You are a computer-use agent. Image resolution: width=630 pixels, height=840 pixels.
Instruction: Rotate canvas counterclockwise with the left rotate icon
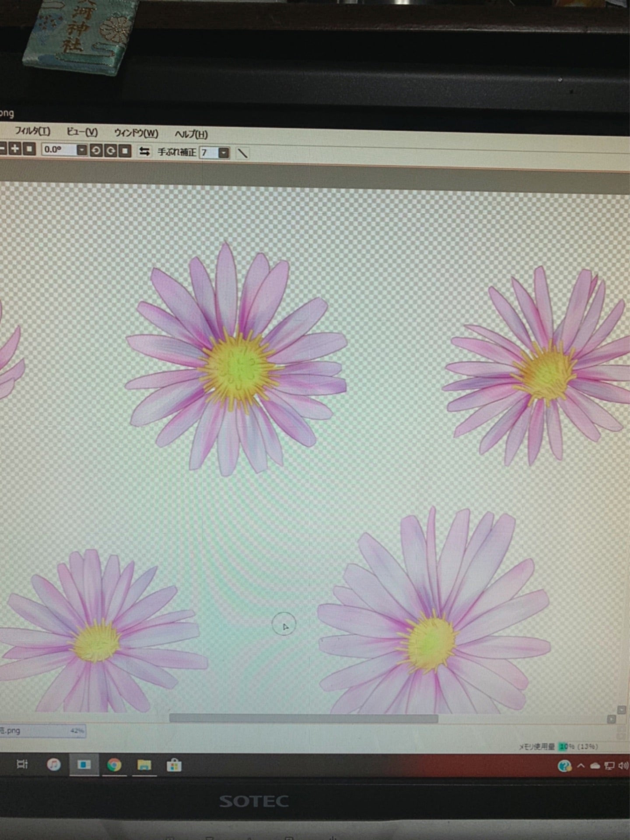96,151
